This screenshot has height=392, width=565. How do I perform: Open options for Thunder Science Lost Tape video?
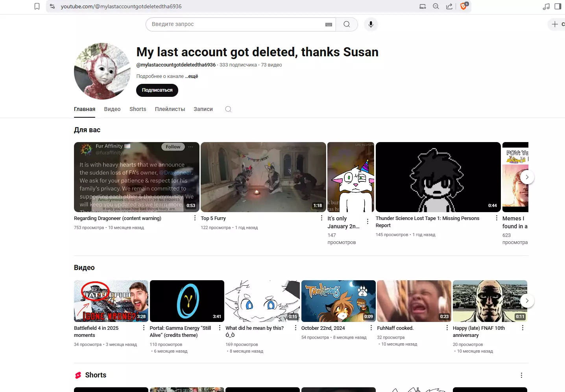coord(497,218)
